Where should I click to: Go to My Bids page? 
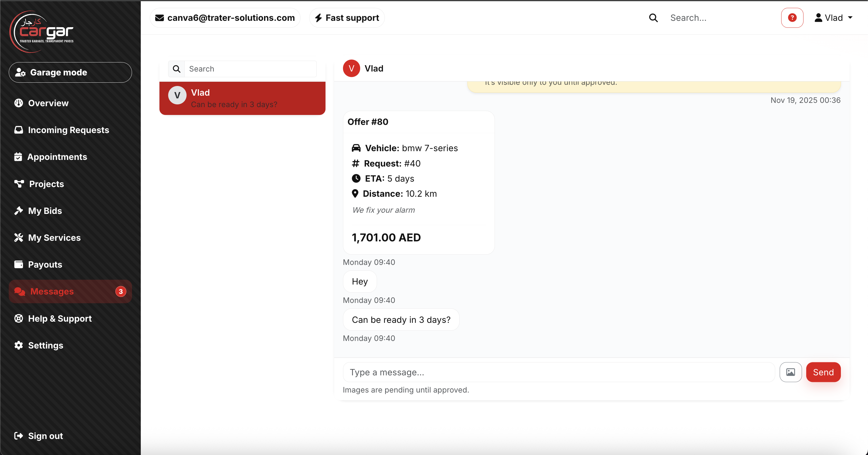click(45, 211)
